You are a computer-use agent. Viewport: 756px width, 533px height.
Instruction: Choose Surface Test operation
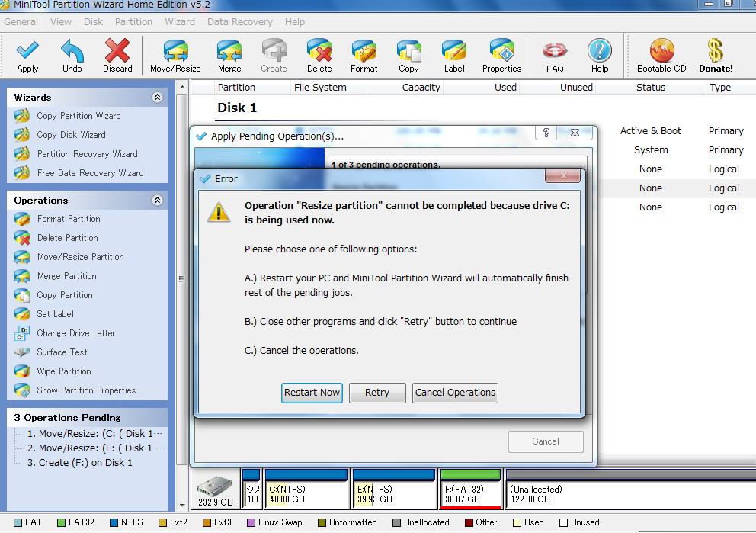62,352
